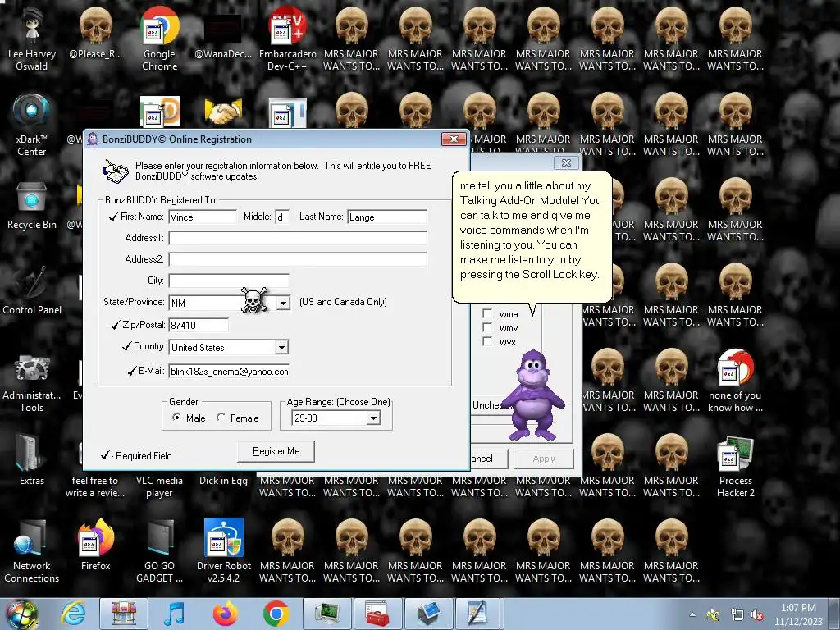Open the Recycle Bin
The height and width of the screenshot is (630, 840).
(32, 206)
